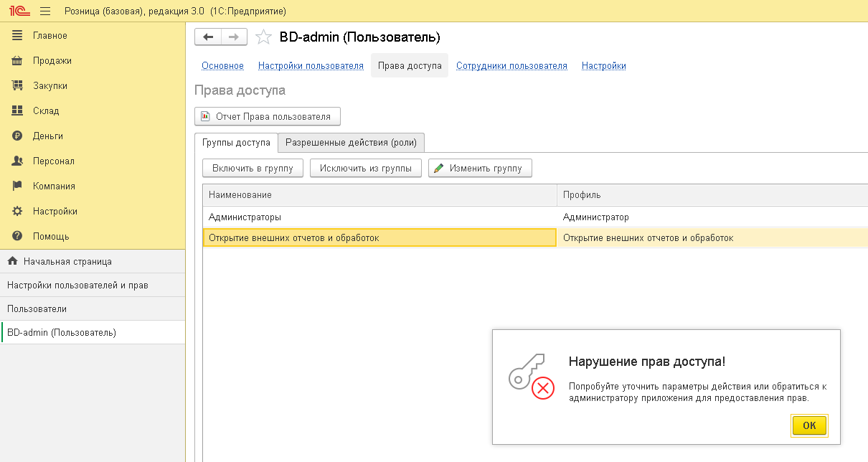
Task: Open the main hamburger menu
Action: (x=45, y=11)
